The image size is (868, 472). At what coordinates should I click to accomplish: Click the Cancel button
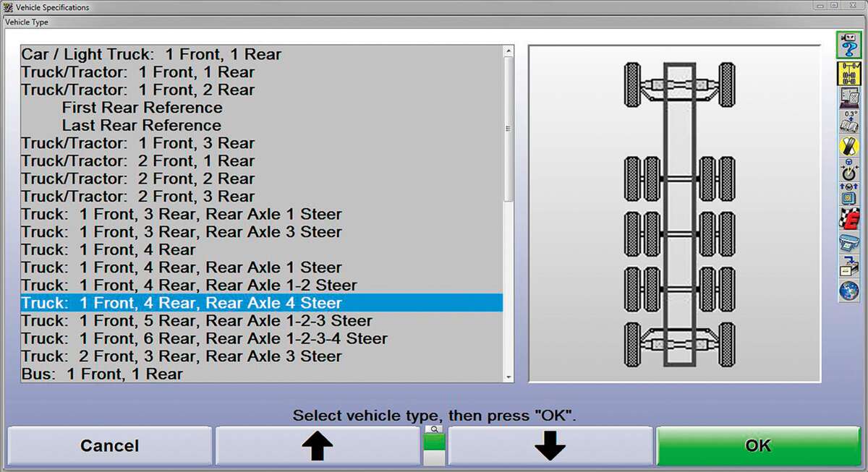click(x=109, y=445)
